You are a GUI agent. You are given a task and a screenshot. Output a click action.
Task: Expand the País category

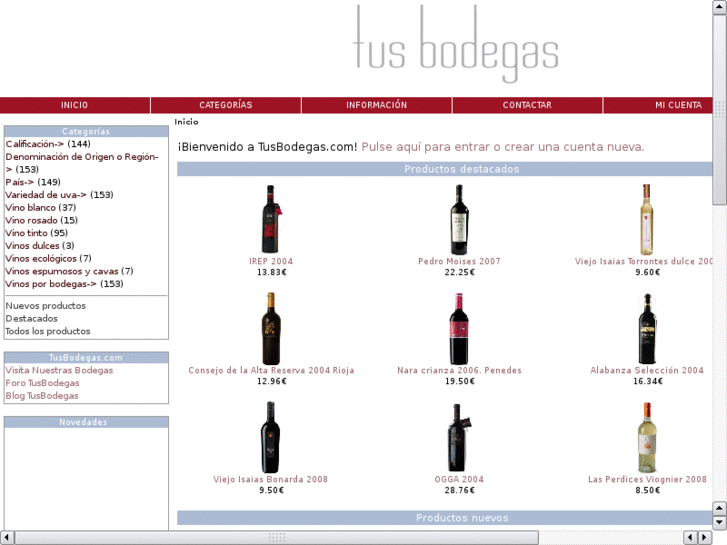pyautogui.click(x=19, y=182)
